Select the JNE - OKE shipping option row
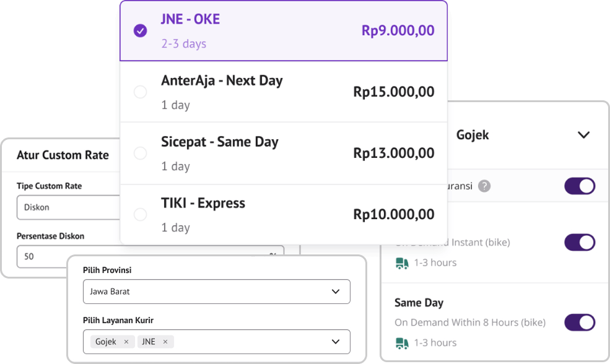610x364 pixels. [284, 31]
